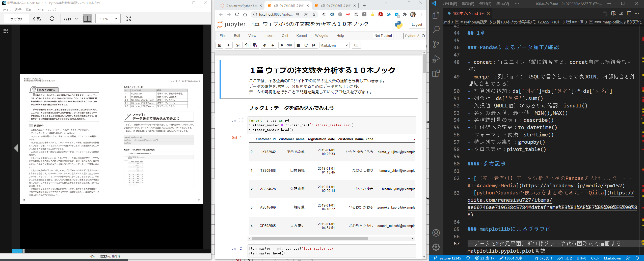
Task: Restart kernel and run all cells
Action: pos(314,45)
